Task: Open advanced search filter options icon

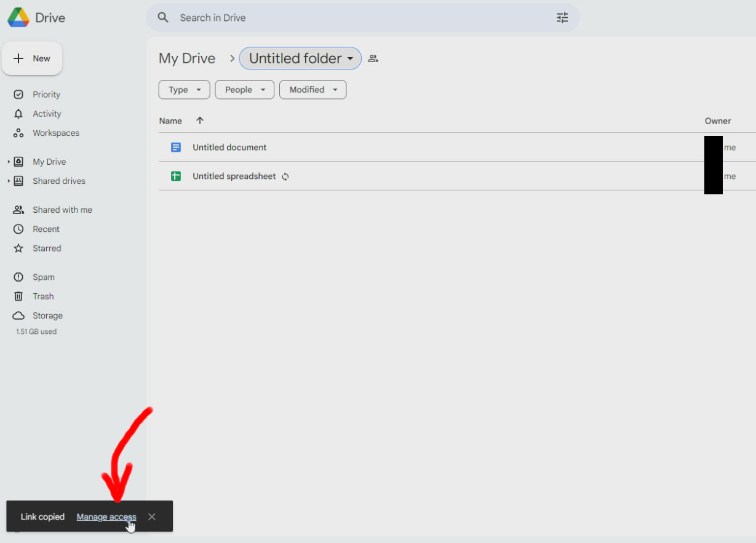Action: tap(562, 18)
